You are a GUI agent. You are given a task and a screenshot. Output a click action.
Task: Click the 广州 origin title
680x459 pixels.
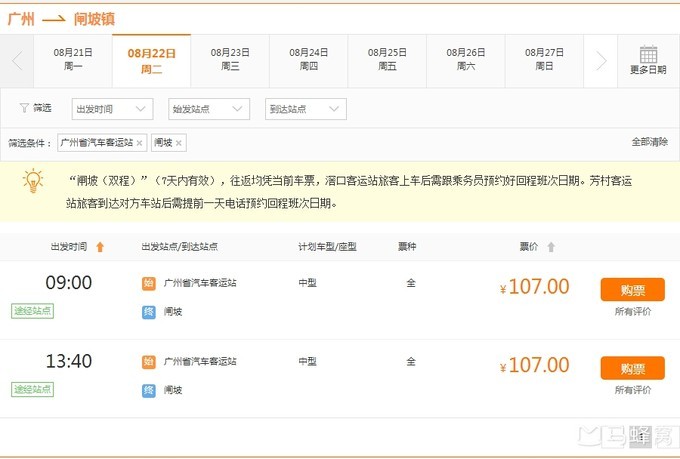pyautogui.click(x=21, y=19)
